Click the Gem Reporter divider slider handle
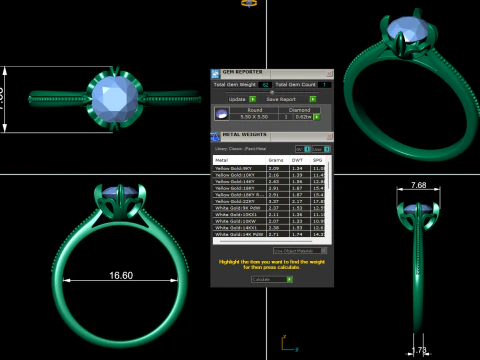 pos(272,92)
